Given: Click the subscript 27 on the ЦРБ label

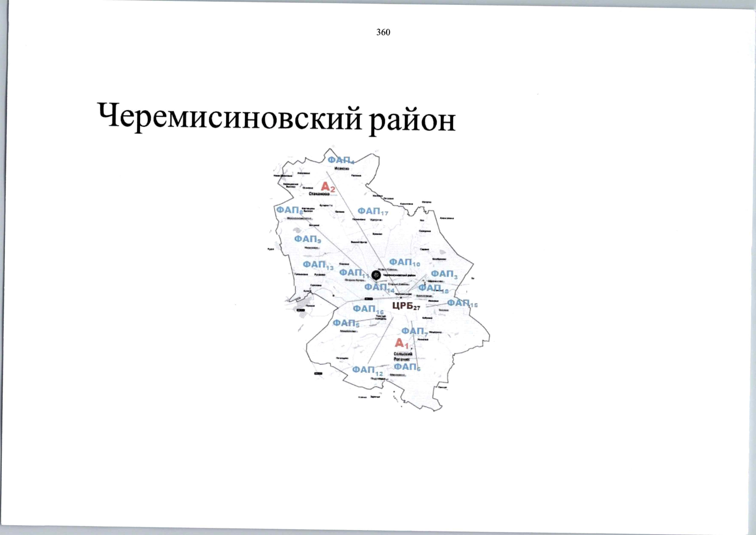Looking at the screenshot, I should coord(417,308).
